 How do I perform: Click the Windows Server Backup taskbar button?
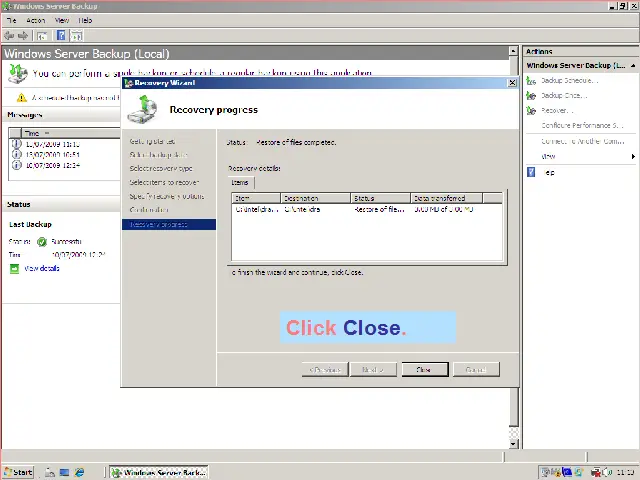[159, 472]
